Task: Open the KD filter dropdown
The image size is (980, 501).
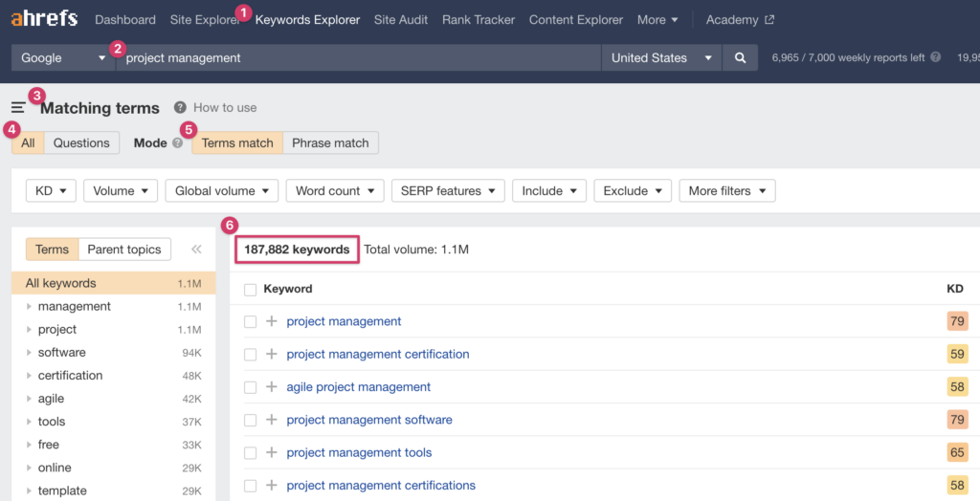Action: coord(51,190)
